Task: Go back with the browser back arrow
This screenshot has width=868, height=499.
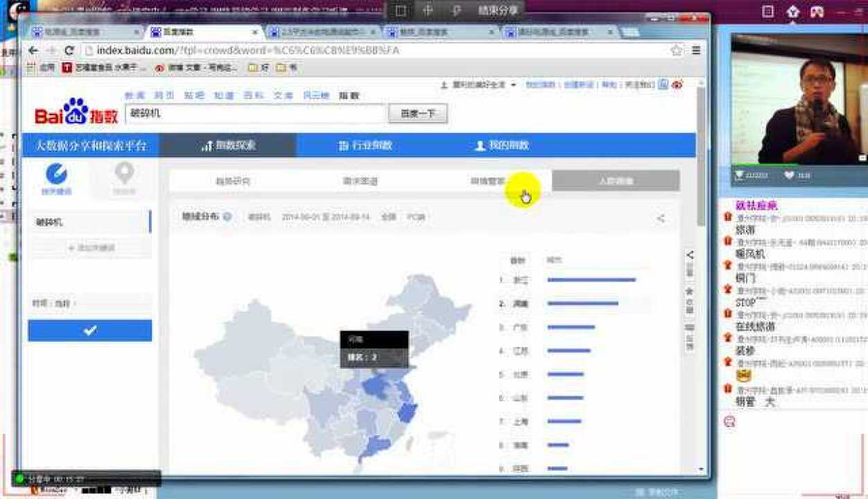Action: tap(33, 51)
